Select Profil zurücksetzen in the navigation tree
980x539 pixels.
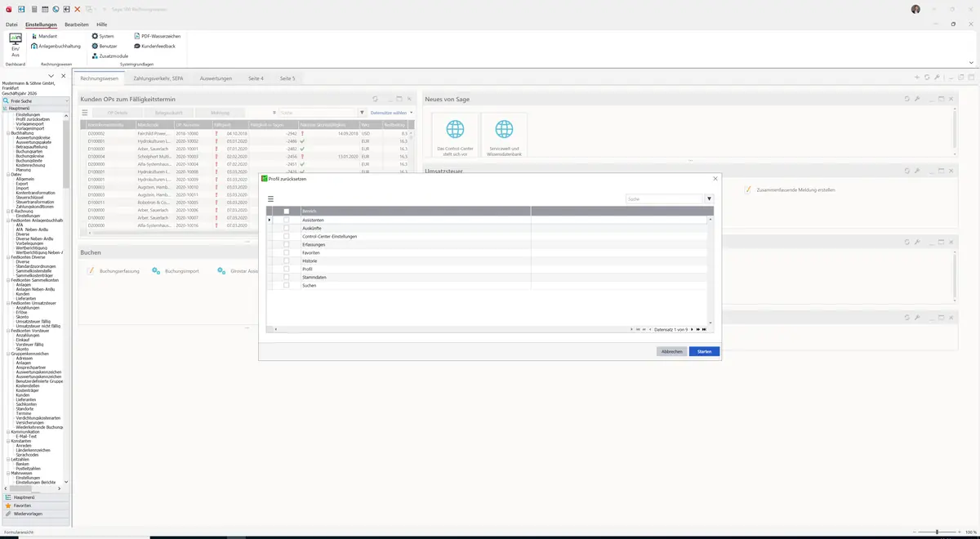coord(33,118)
